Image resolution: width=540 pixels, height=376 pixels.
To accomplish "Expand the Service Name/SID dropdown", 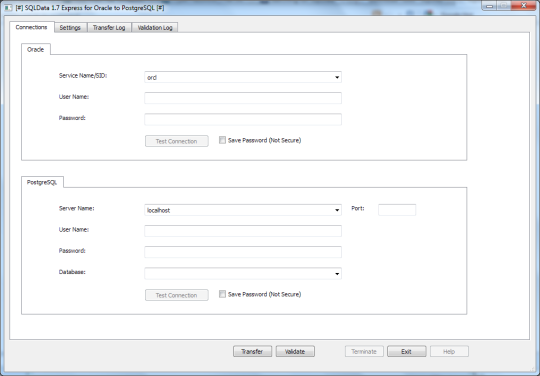I will pyautogui.click(x=337, y=77).
